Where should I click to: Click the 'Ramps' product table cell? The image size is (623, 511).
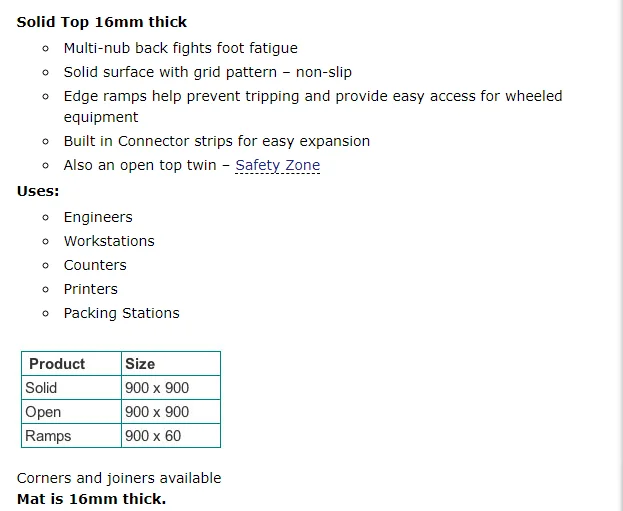48,436
